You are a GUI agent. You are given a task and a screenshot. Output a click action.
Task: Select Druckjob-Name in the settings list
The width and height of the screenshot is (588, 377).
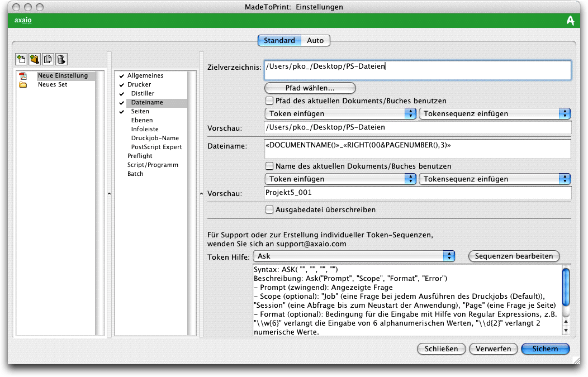(155, 139)
